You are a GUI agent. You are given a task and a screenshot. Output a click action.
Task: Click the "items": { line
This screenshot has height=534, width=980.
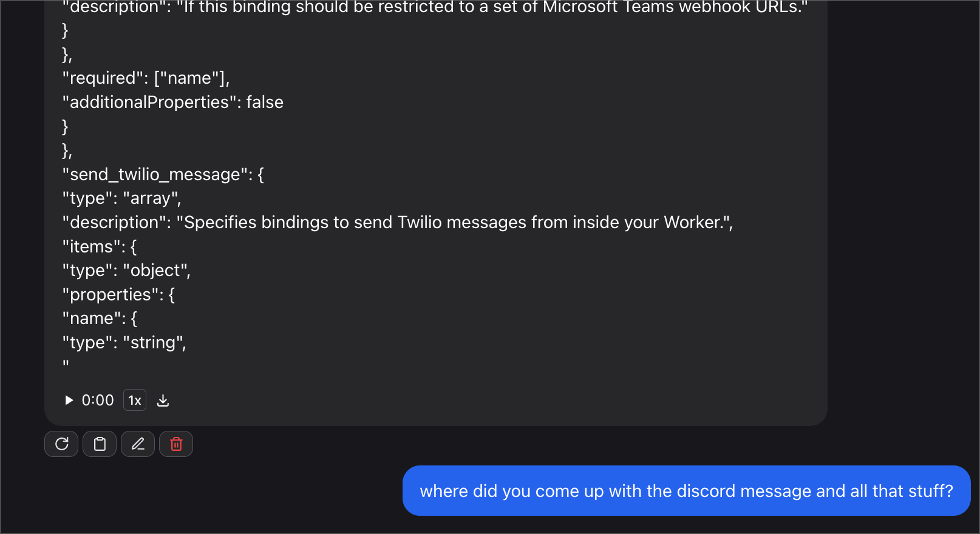(100, 247)
